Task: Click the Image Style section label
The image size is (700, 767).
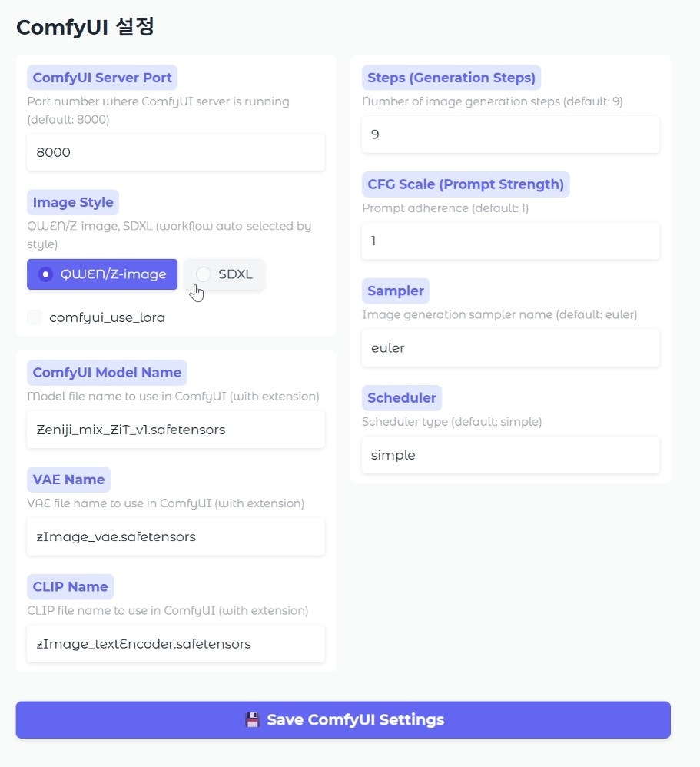Action: point(72,202)
